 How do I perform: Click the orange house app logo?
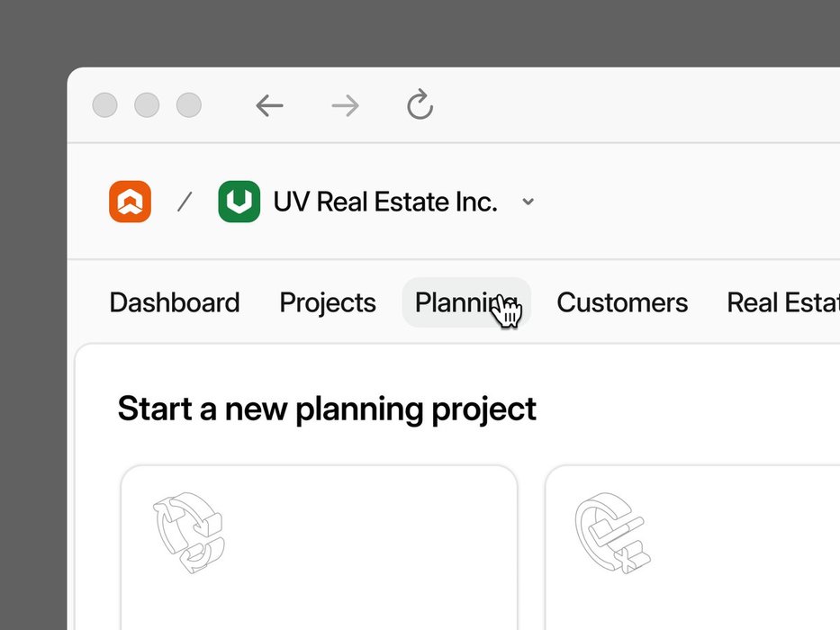130,202
